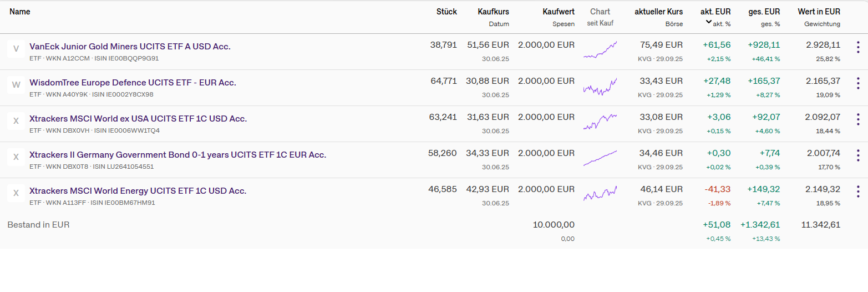The image size is (868, 292).
Task: Click the WisdomTree Europe Defence 'W' logo icon
Action: [16, 85]
